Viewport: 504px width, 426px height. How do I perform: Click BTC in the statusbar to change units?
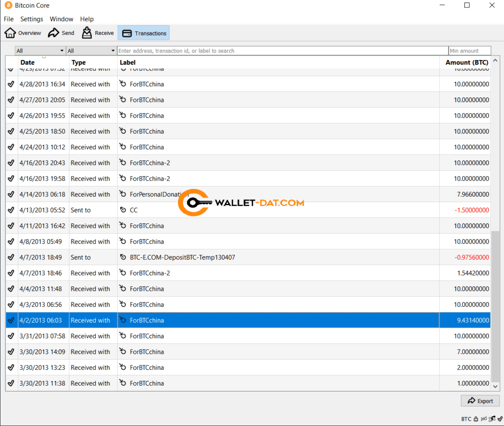(x=467, y=419)
